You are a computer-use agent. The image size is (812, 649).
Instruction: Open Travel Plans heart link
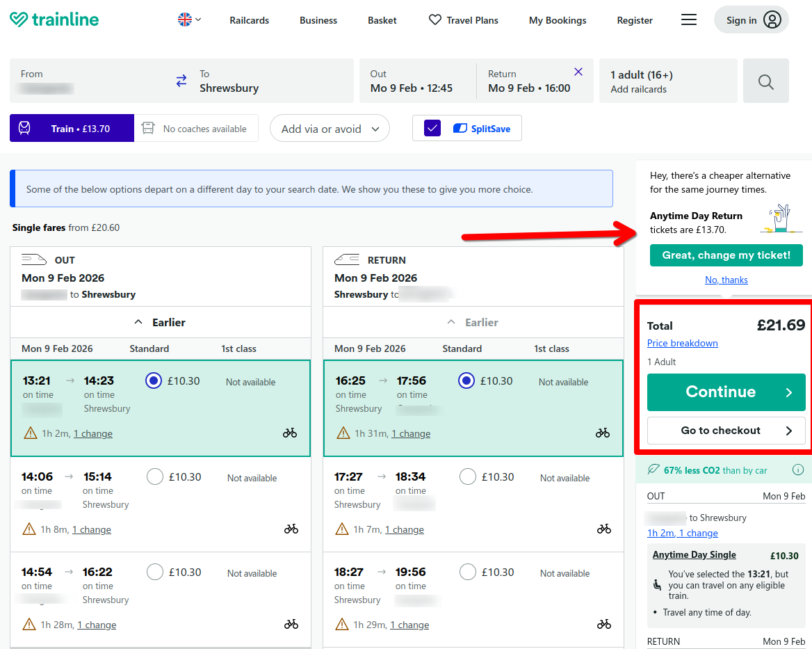[x=464, y=20]
